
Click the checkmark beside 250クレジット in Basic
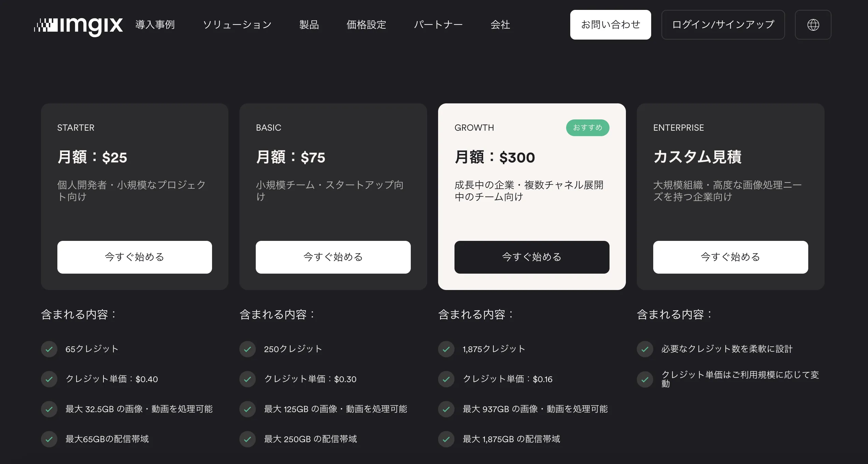coord(248,349)
